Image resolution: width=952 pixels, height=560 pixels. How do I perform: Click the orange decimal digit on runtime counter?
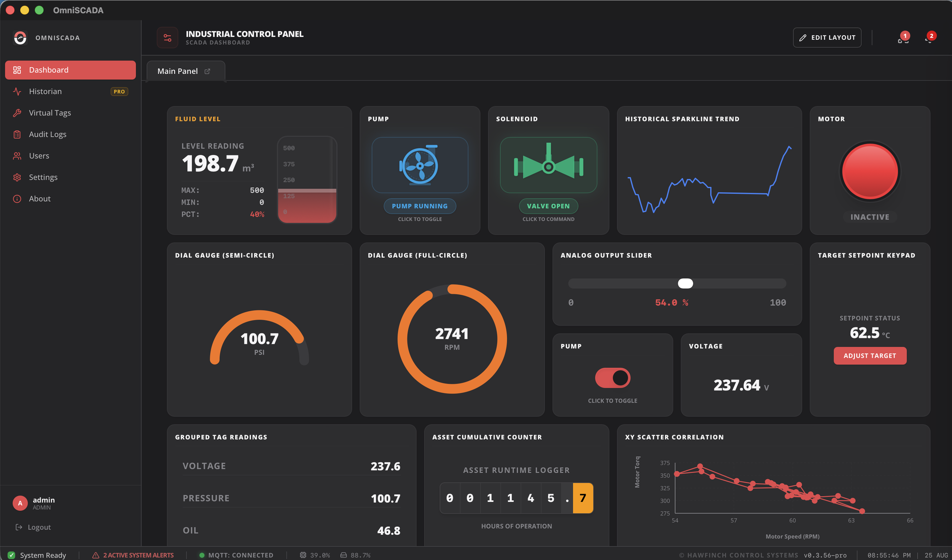pos(583,498)
